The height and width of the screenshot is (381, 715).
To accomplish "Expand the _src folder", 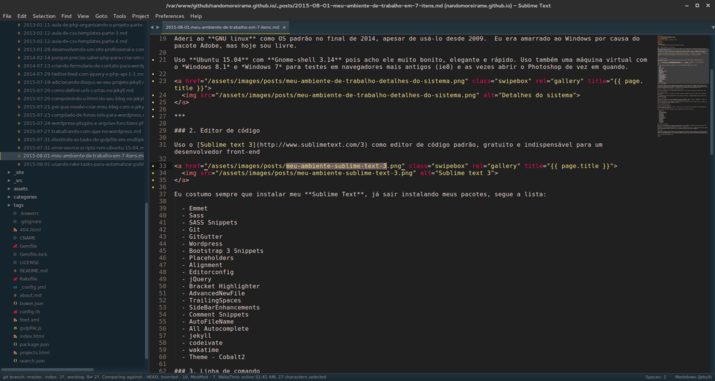I will (9, 180).
